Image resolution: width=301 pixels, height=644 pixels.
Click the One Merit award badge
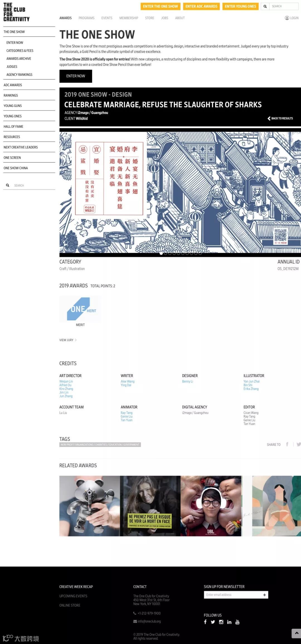80,309
